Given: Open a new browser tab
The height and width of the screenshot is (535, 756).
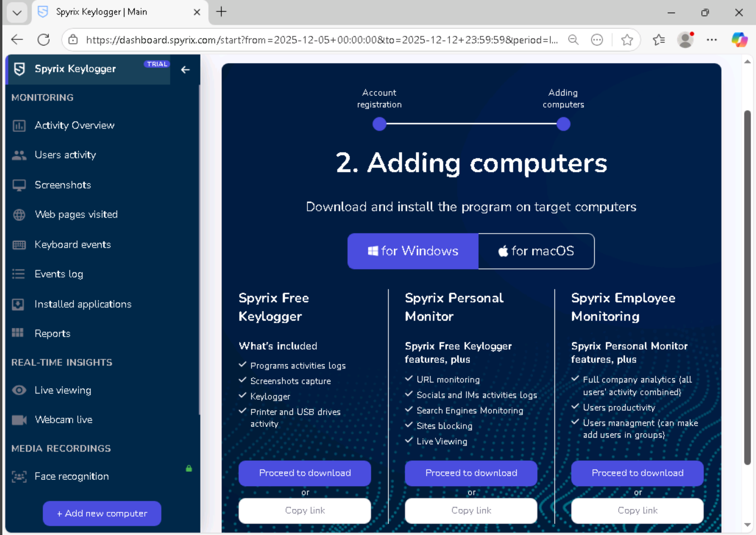Looking at the screenshot, I should click(x=221, y=12).
